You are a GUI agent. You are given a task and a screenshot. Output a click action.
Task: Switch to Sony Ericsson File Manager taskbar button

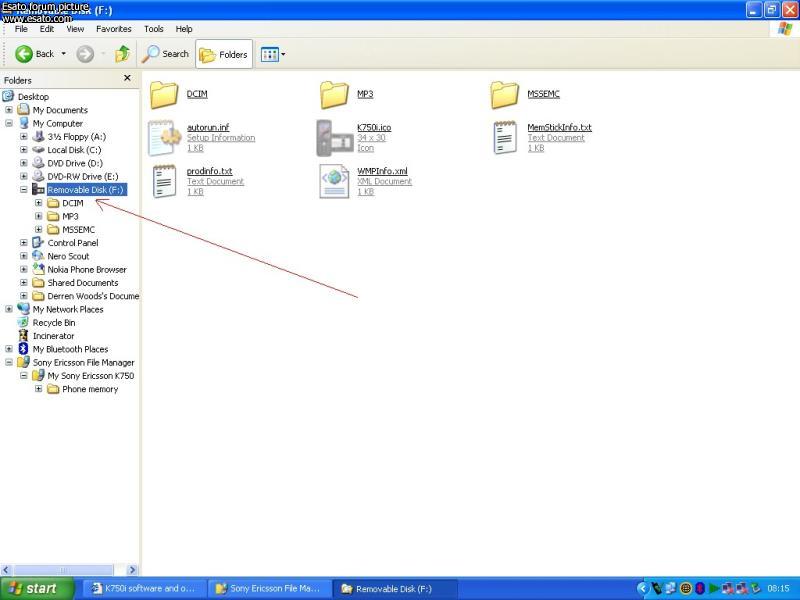click(269, 588)
